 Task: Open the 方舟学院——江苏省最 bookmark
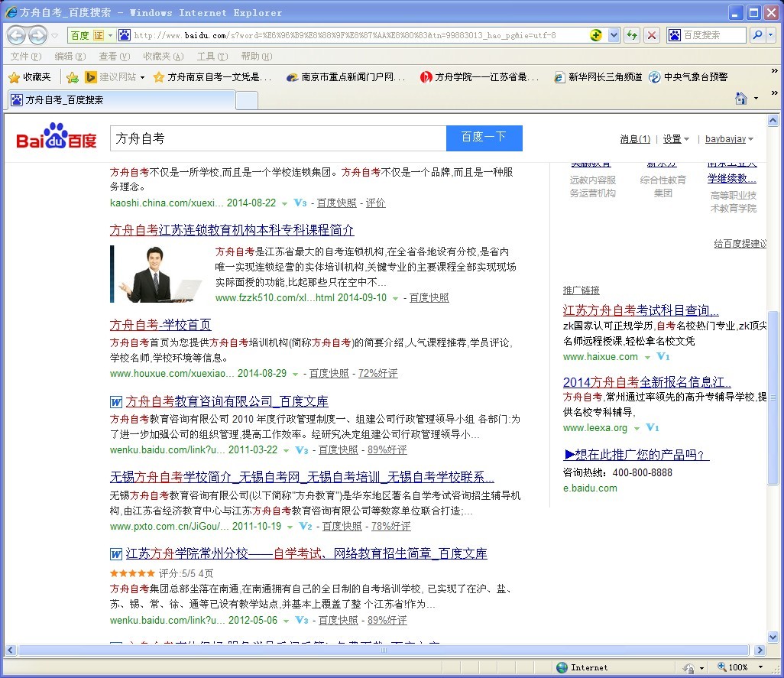pos(480,77)
